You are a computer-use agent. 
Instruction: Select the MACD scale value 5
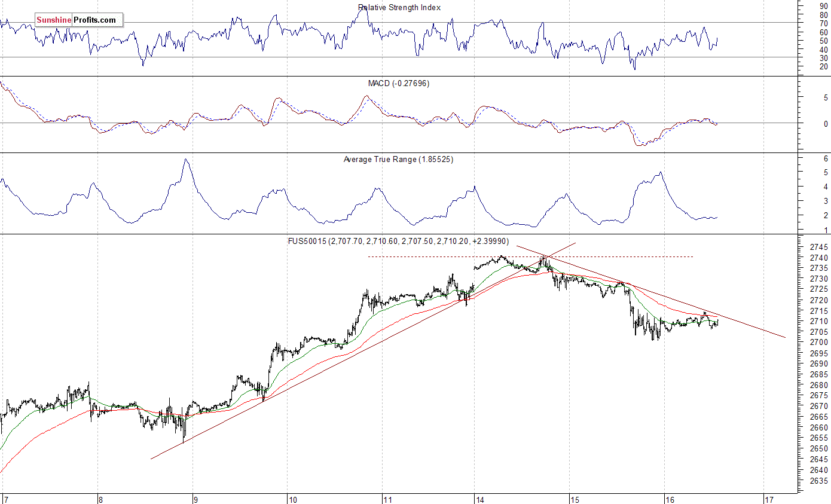coord(826,97)
